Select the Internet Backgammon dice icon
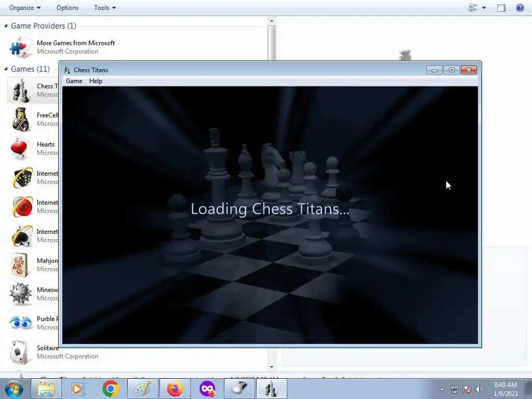The width and height of the screenshot is (532, 399). click(x=22, y=178)
